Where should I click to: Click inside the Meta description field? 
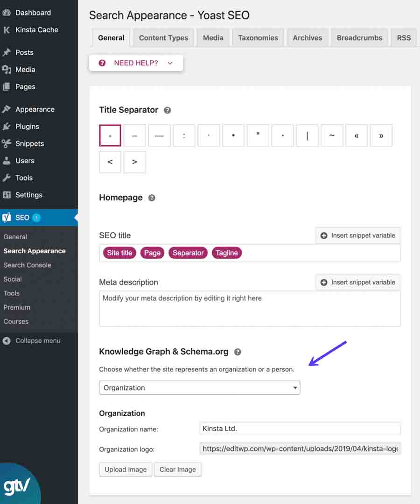click(250, 308)
